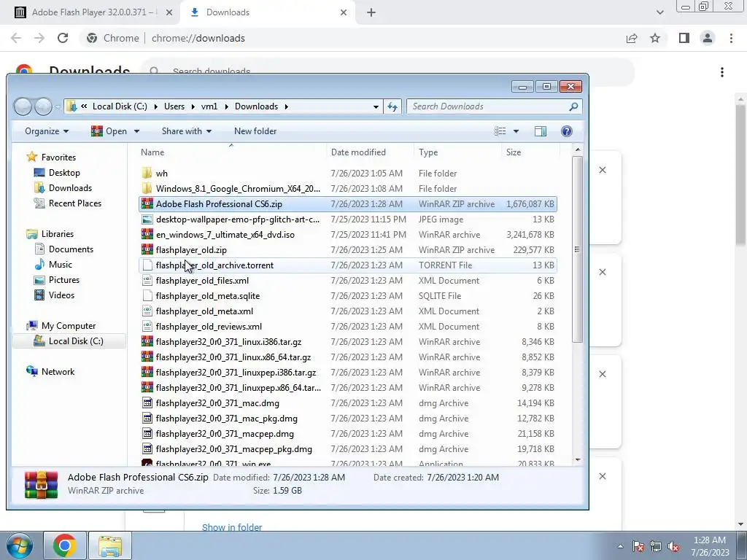Open Music library in sidebar
747x560 pixels.
tap(60, 264)
